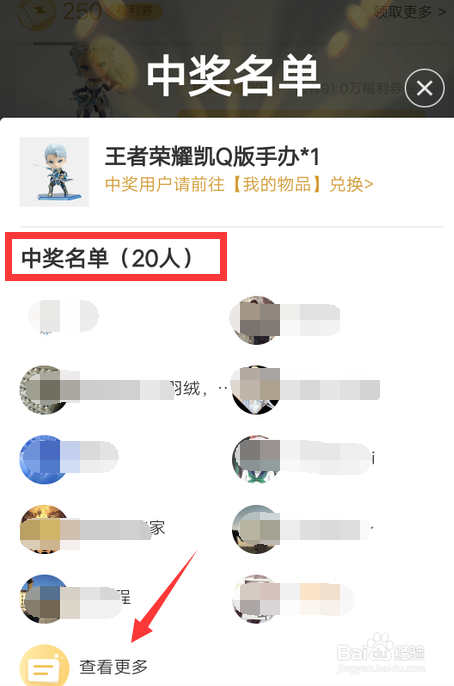The width and height of the screenshot is (454, 686).
Task: Select the 中奖名单（20人） heading
Action: [x=107, y=258]
